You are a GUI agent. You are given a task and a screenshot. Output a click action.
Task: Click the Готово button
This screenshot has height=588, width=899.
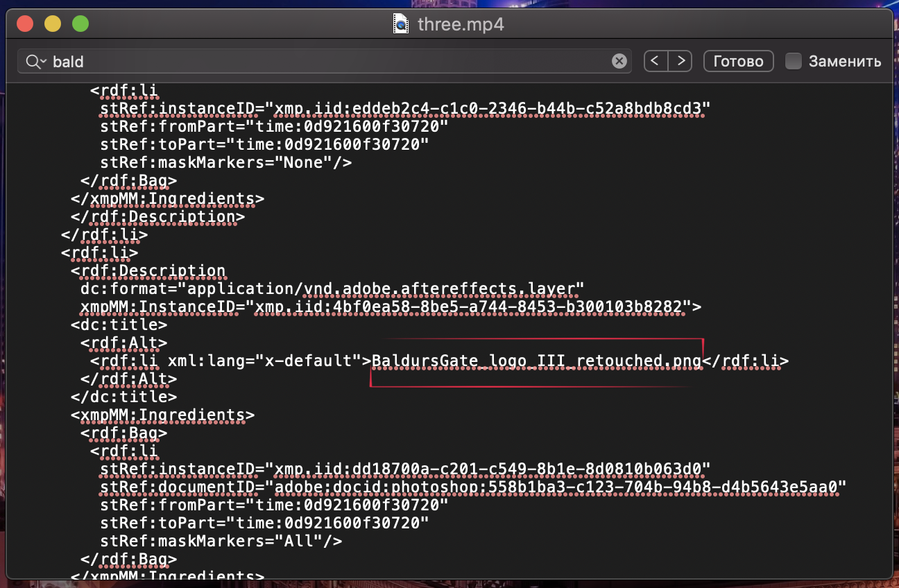738,61
